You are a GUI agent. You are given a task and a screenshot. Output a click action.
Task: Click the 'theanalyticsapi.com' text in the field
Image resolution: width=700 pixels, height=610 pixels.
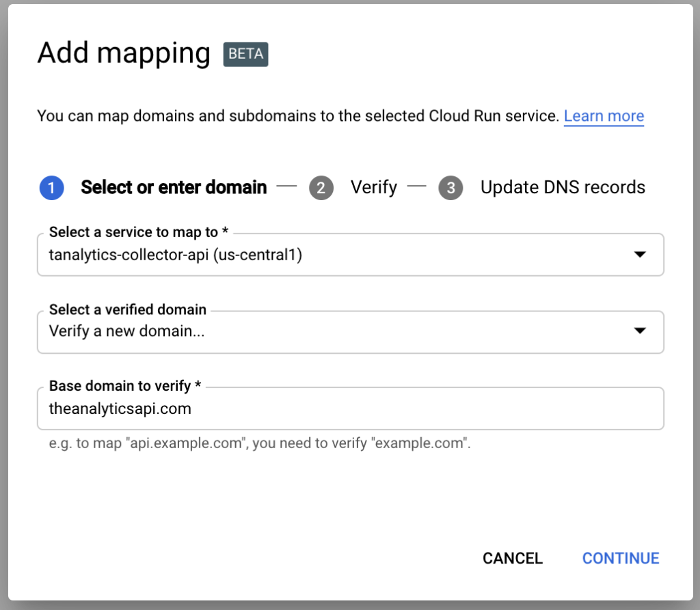pyautogui.click(x=120, y=409)
